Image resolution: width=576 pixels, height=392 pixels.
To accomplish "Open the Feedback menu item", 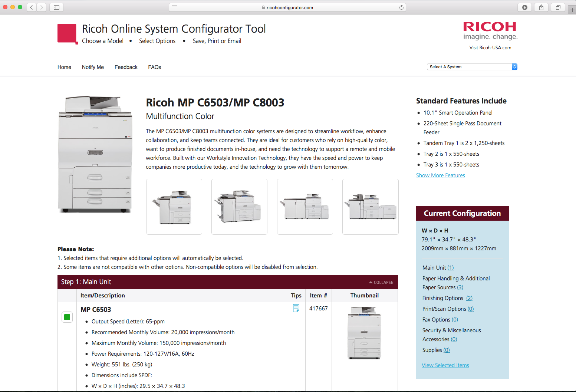I will click(x=126, y=67).
